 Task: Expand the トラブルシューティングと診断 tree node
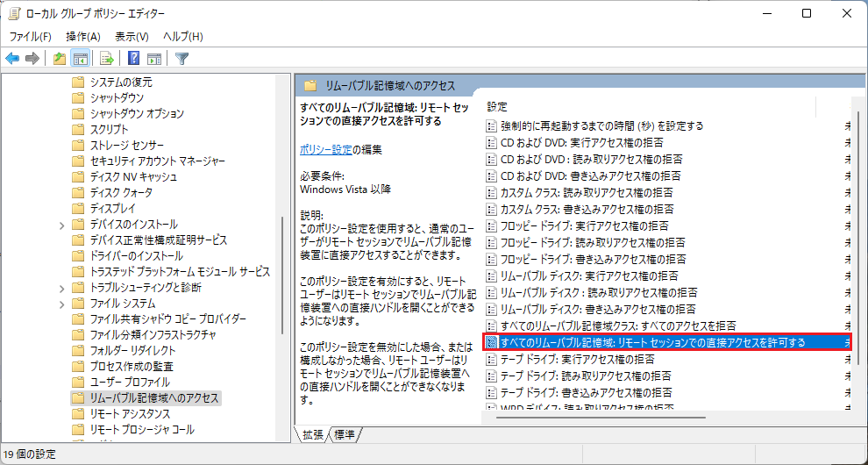[x=60, y=288]
